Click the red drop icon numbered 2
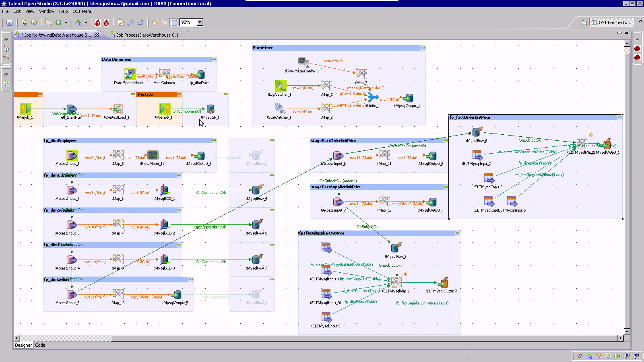 (x=106, y=23)
